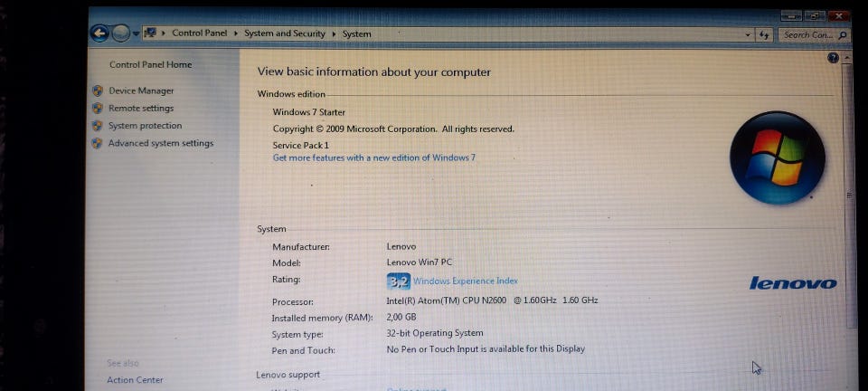Click the Lenovo logo
This screenshot has width=868, height=391.
(x=793, y=283)
